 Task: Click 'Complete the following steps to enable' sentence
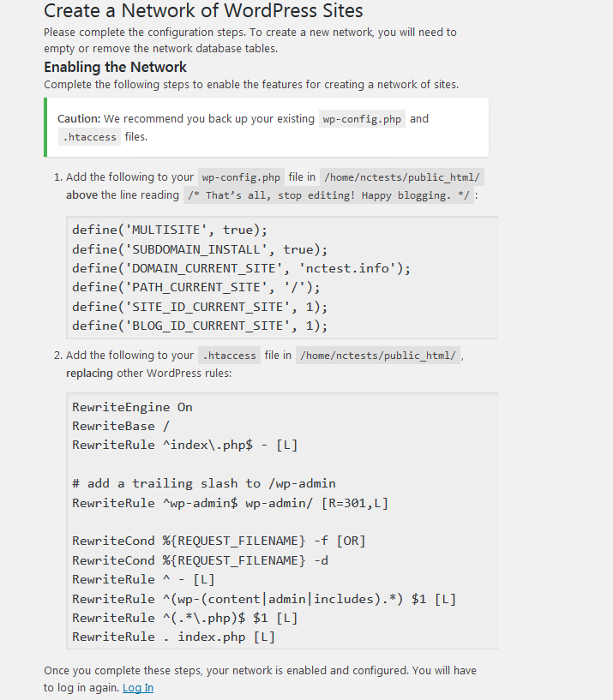(251, 84)
